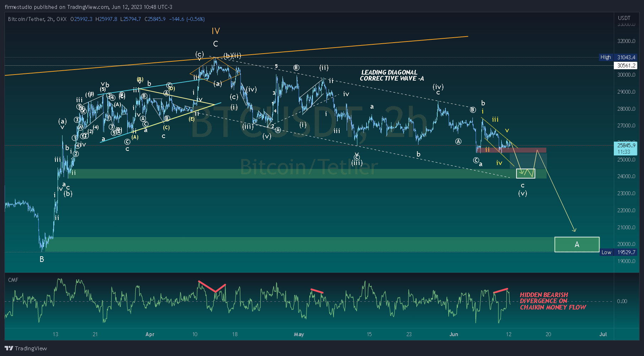644x356 pixels.
Task: Click the 20 date on time axis
Action: [x=548, y=334]
